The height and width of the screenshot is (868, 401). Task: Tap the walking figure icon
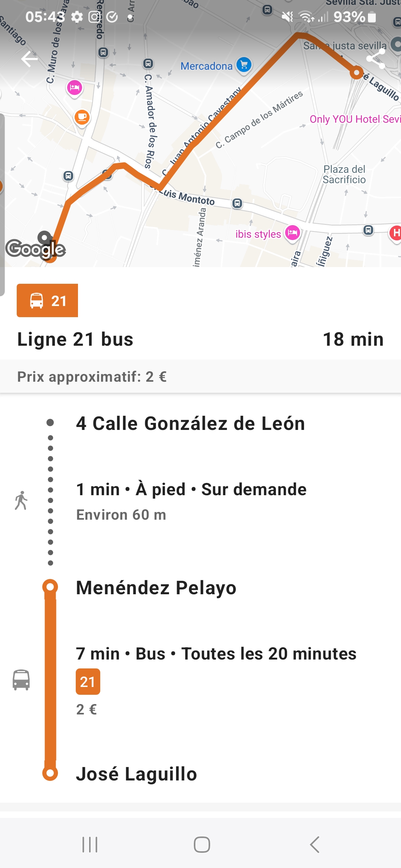click(21, 500)
